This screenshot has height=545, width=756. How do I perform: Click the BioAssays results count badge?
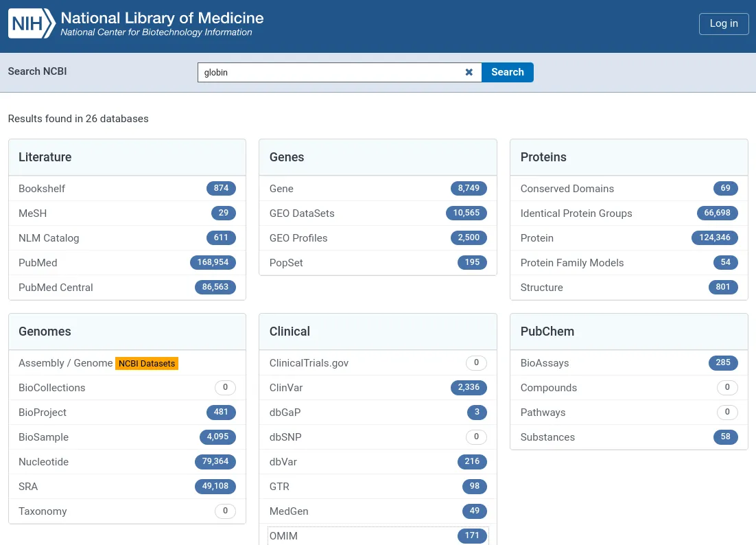723,362
